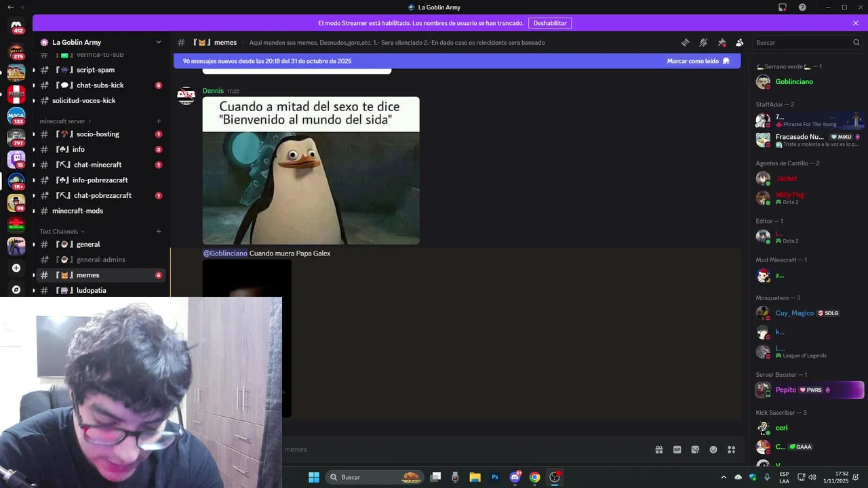
Task: Open the general-admins channel
Action: click(102, 260)
